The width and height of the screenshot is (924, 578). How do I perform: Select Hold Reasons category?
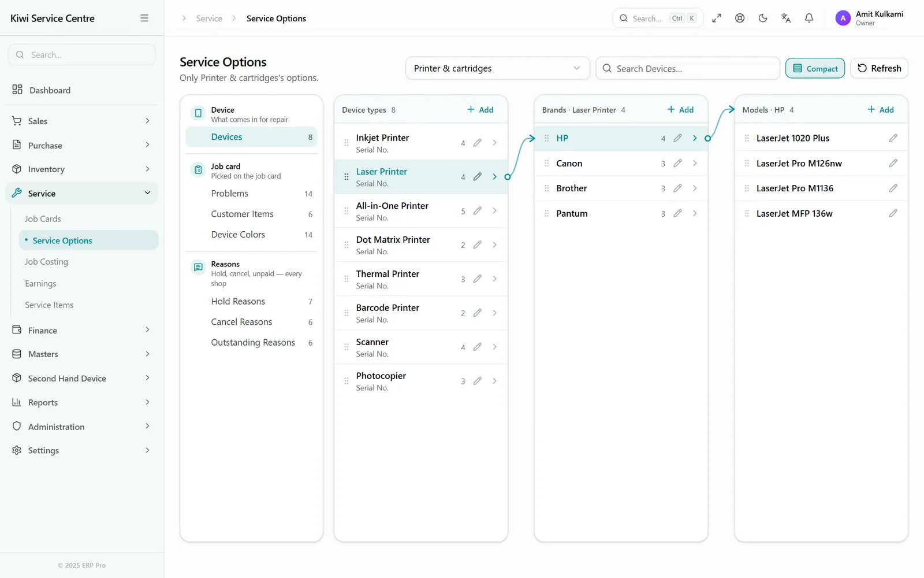pyautogui.click(x=252, y=302)
